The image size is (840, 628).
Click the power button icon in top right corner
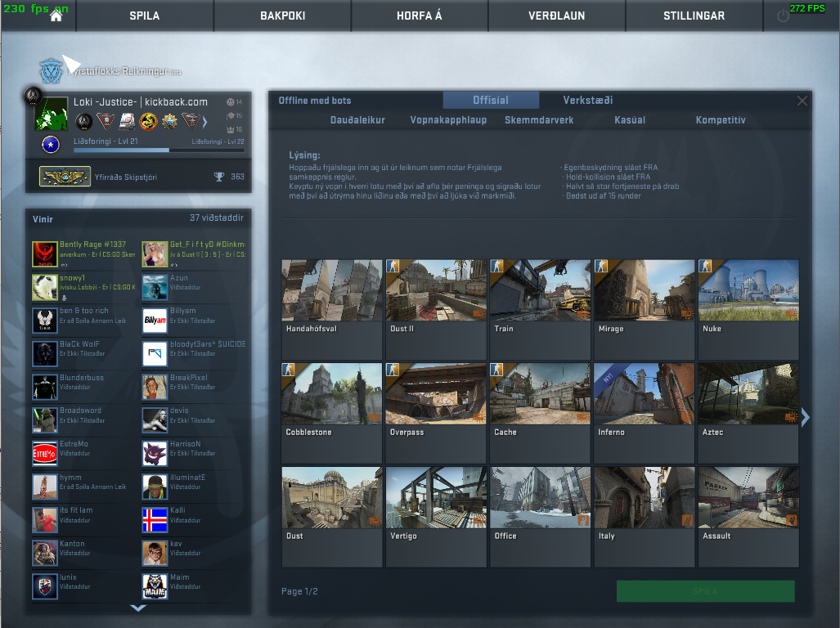pyautogui.click(x=783, y=15)
